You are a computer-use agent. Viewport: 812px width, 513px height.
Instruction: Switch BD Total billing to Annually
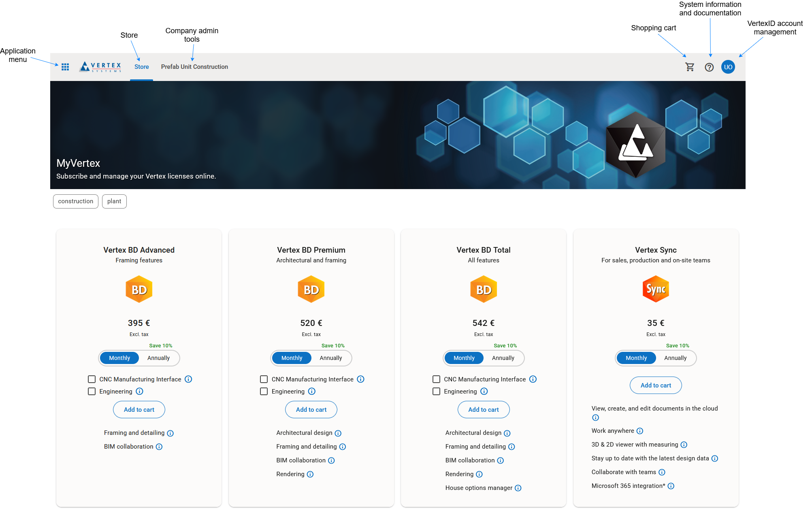click(503, 358)
